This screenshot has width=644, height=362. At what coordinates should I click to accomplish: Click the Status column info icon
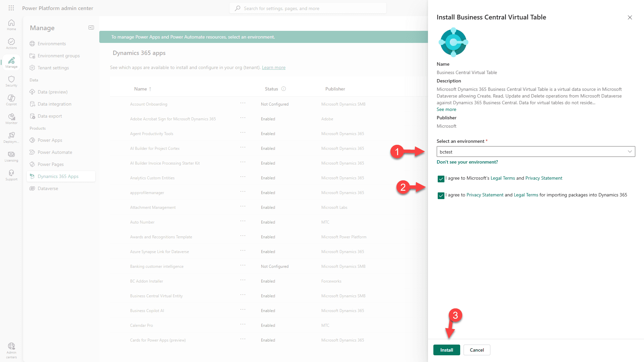(x=283, y=89)
